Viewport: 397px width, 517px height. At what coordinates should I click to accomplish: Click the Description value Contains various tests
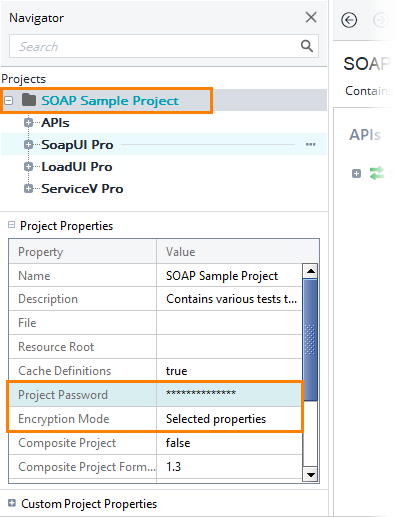231,299
